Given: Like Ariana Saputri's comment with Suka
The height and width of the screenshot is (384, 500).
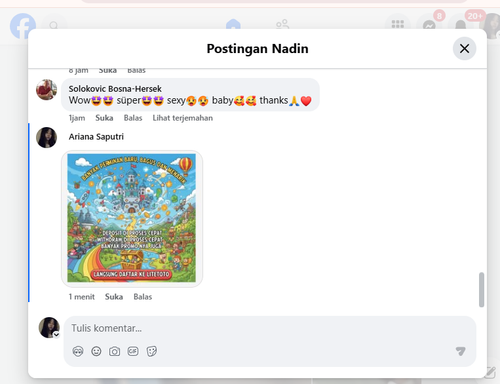Looking at the screenshot, I should point(114,297).
